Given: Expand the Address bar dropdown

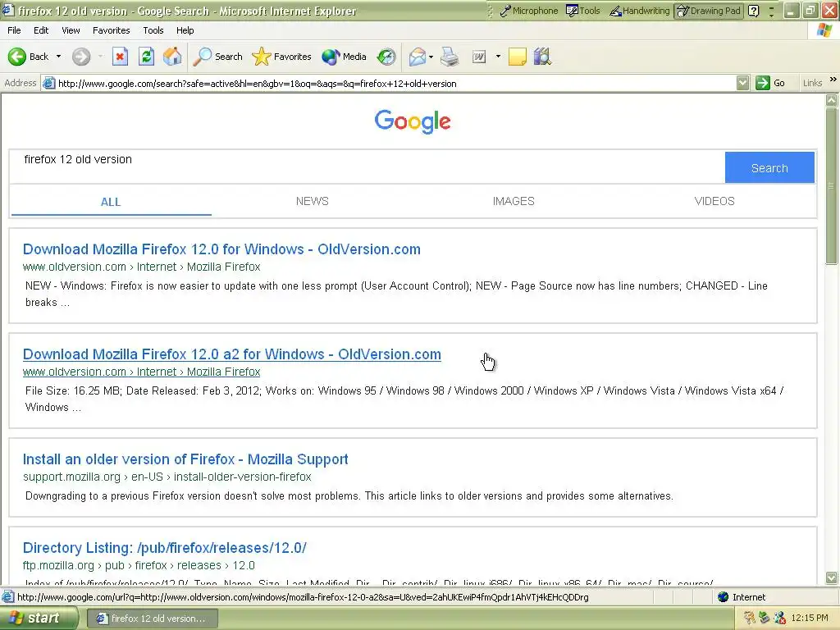Looking at the screenshot, I should 742,83.
